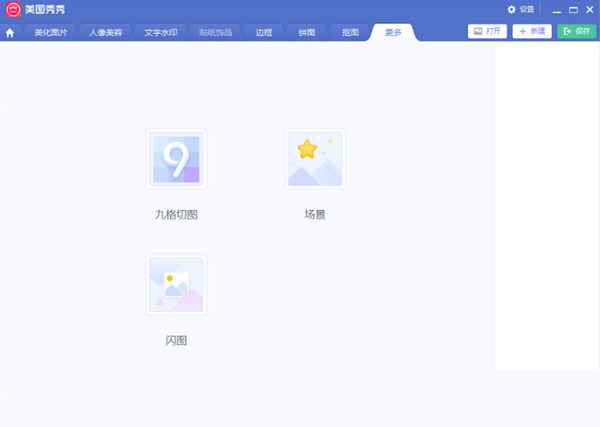Click the 九格切图 text label
This screenshot has height=427, width=600.
tap(176, 214)
